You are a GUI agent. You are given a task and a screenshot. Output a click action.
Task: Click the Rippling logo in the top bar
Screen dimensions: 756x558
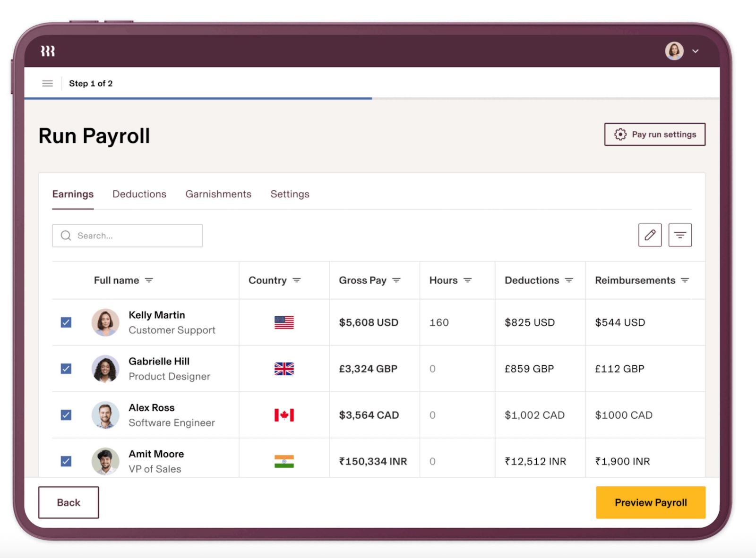pyautogui.click(x=48, y=51)
